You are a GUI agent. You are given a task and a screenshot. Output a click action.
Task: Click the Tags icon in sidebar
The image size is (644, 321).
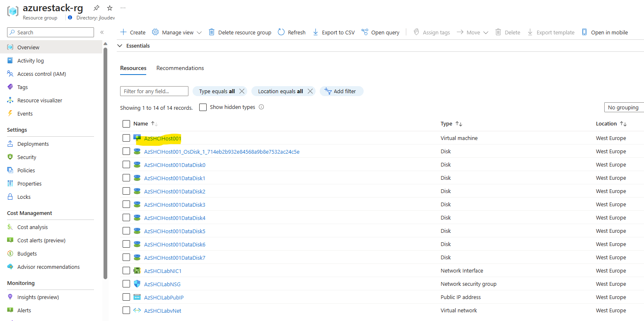point(10,87)
